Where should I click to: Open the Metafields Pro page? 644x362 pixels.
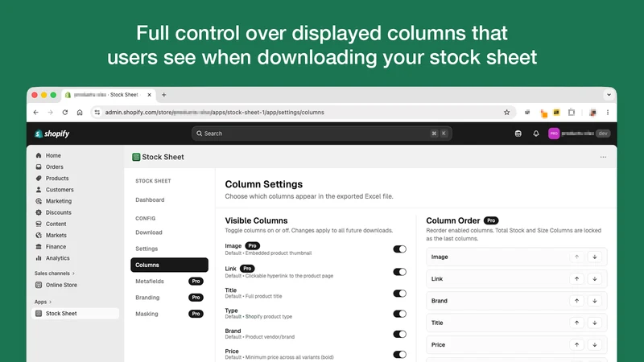[169, 281]
